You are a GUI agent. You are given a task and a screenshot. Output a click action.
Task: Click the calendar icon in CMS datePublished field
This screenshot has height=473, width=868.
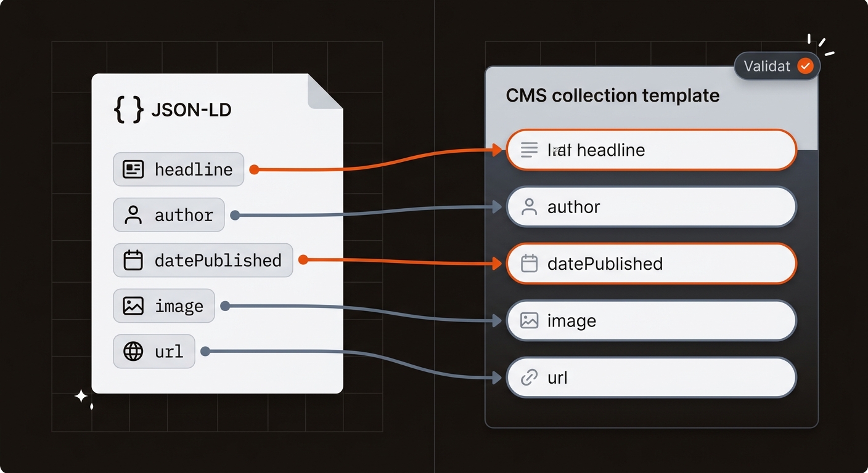[530, 264]
